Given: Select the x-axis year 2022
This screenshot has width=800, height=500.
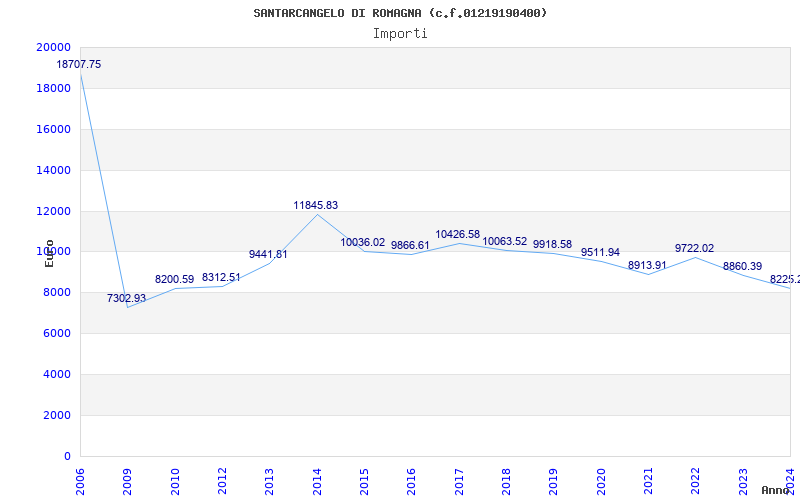Looking at the screenshot, I should [x=696, y=481].
